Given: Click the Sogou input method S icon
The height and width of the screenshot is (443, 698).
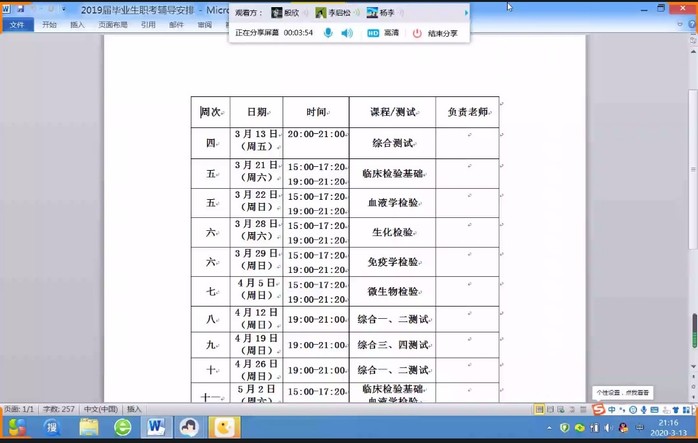Looking at the screenshot, I should pyautogui.click(x=599, y=409).
